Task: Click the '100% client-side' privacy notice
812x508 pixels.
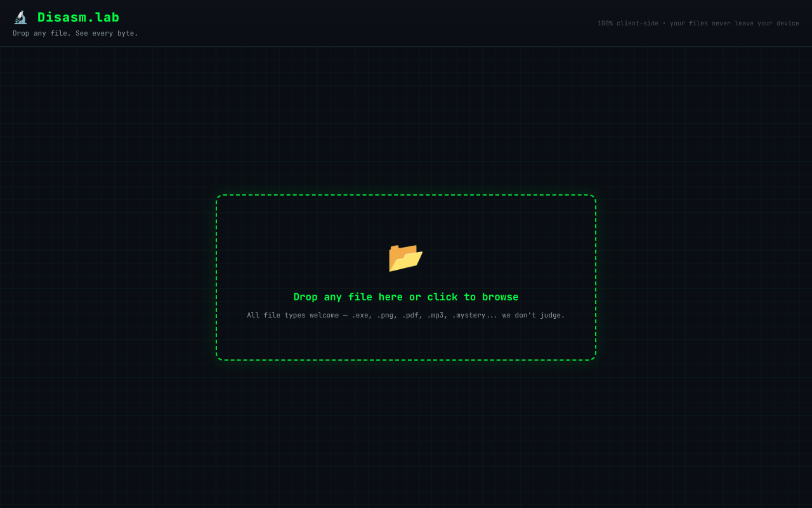Action: coord(627,23)
